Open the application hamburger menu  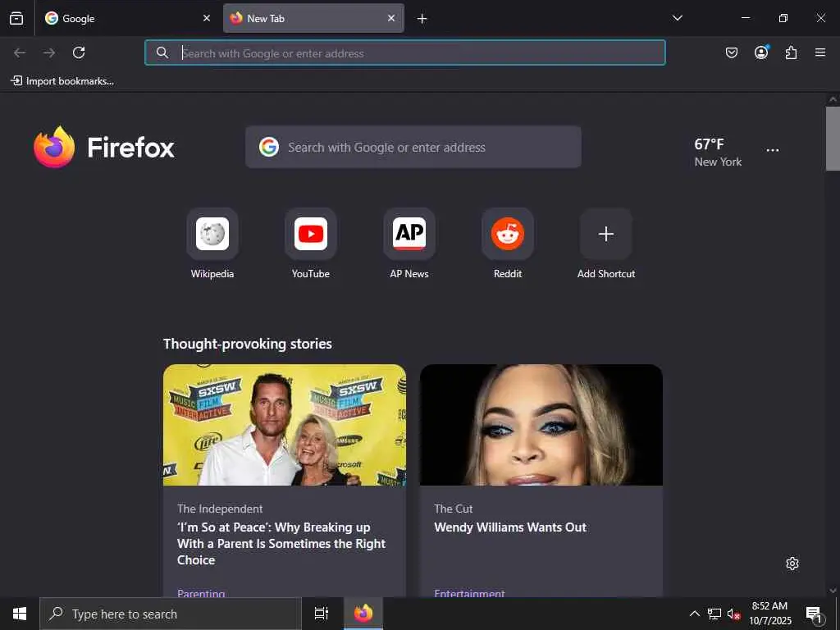[x=820, y=52]
